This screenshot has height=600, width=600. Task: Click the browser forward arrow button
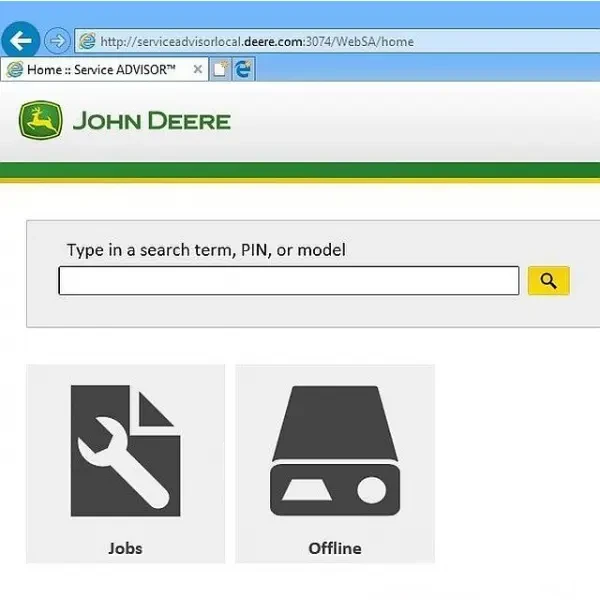click(x=57, y=41)
